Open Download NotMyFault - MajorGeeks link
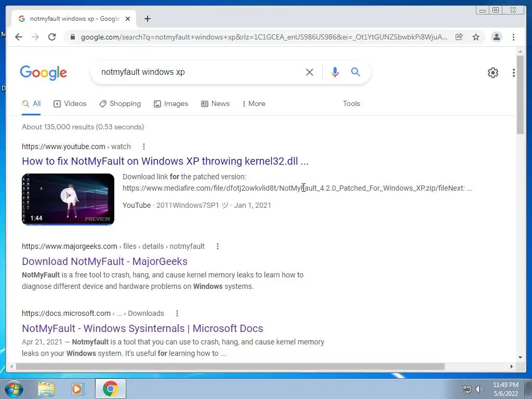 pos(104,262)
